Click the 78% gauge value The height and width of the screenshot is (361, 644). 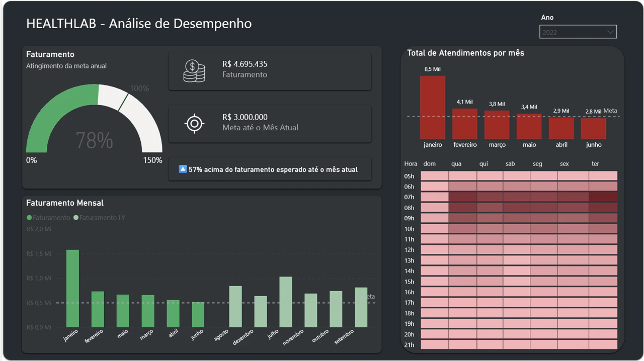[94, 140]
